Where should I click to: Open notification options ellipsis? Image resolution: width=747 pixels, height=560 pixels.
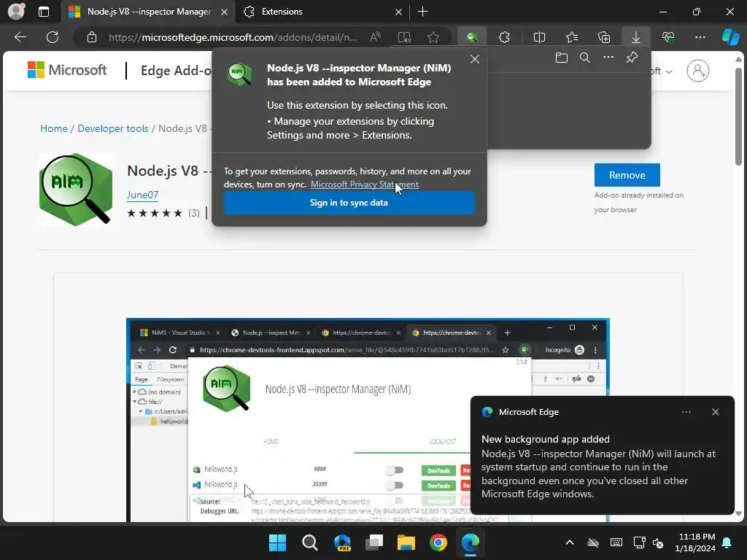pos(686,412)
